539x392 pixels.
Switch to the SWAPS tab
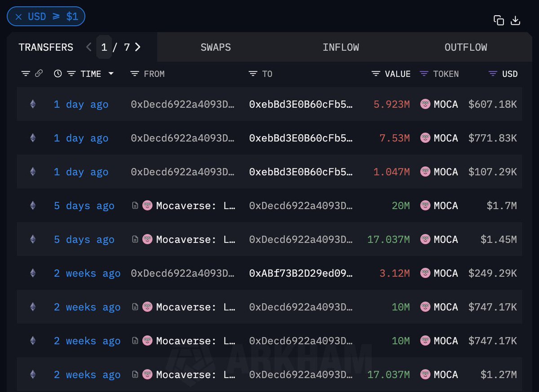pos(216,47)
